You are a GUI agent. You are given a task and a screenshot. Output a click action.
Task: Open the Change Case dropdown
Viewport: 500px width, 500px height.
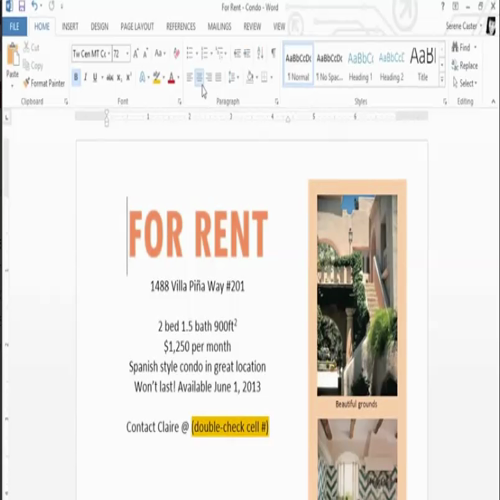[160, 53]
